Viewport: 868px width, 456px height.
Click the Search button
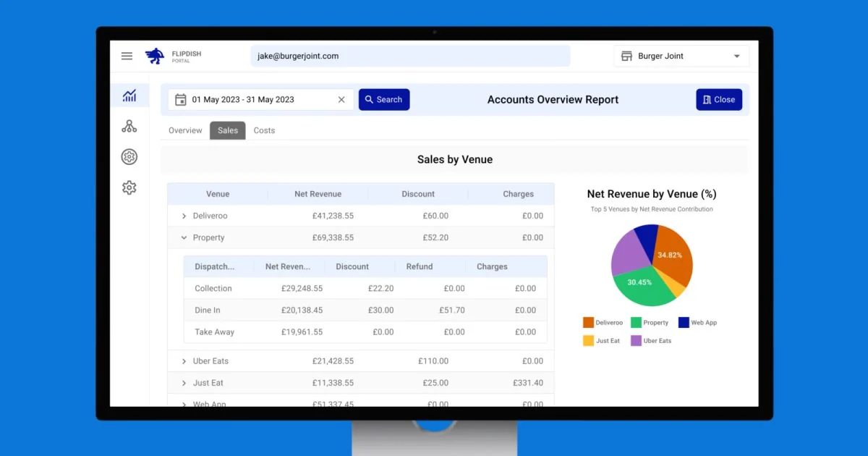[384, 100]
